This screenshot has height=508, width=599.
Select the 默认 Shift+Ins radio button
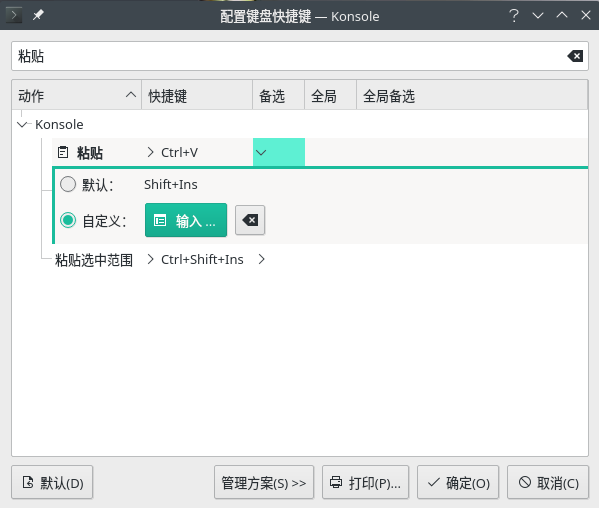coord(68,184)
